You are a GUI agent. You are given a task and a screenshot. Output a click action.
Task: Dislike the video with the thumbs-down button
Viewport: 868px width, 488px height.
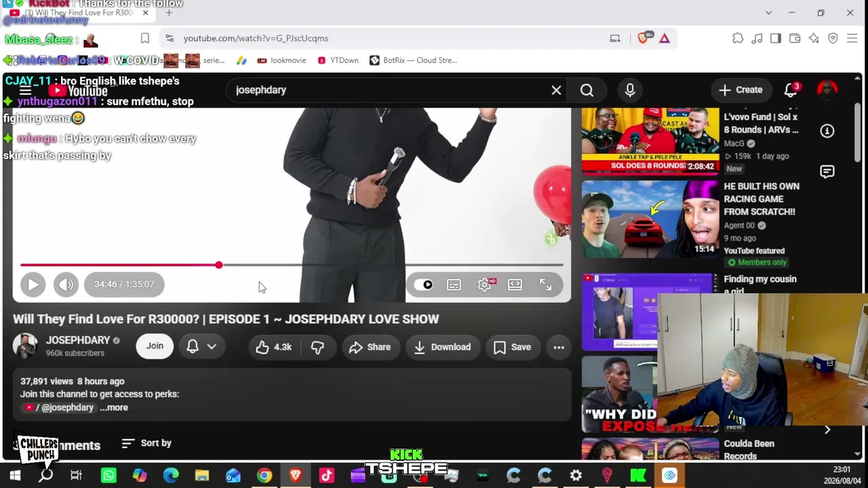tap(317, 347)
